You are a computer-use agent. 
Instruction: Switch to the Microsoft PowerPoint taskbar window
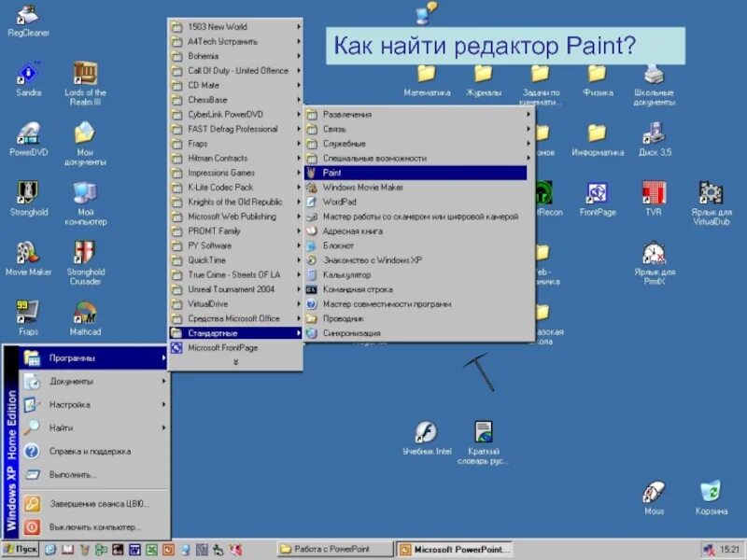[x=458, y=549]
